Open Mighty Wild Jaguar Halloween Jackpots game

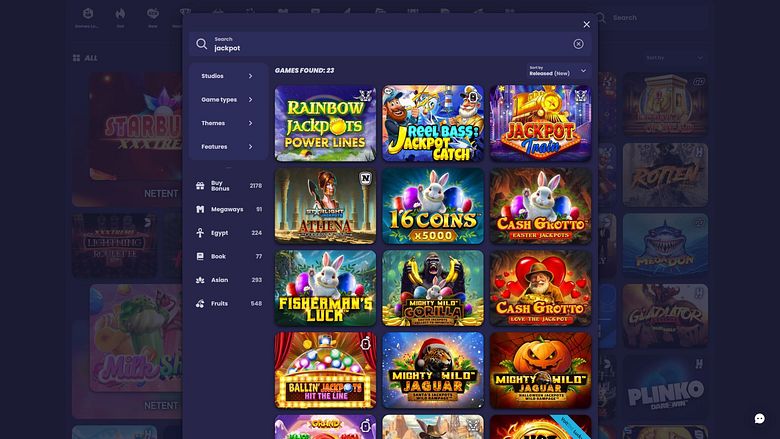[540, 370]
